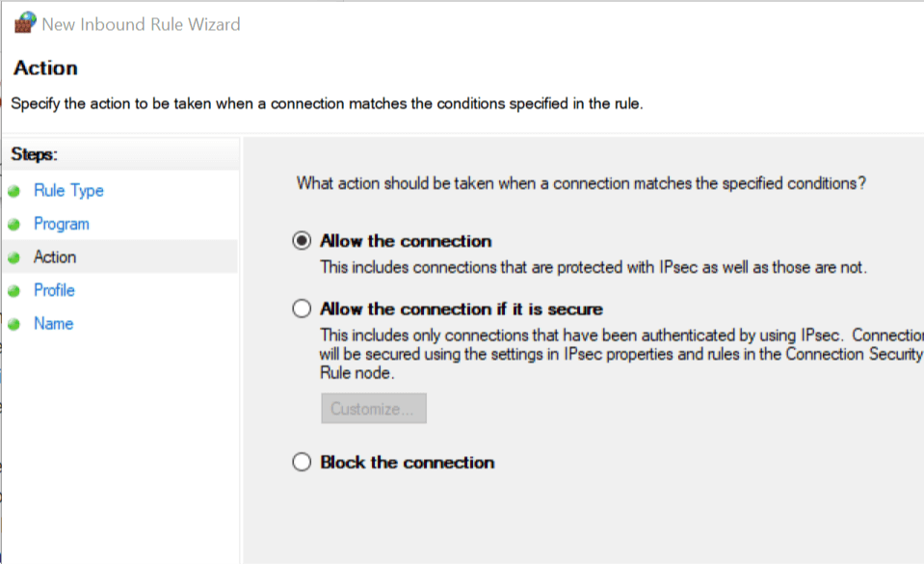Click the Steps: panel header
This screenshot has height=564, width=924.
pos(35,154)
